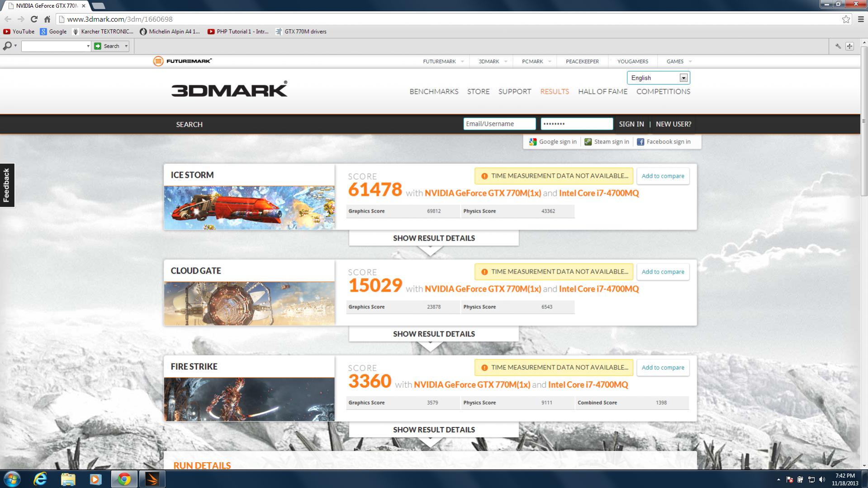Open the browser home page
Viewport: 868px width, 488px height.
click(47, 19)
